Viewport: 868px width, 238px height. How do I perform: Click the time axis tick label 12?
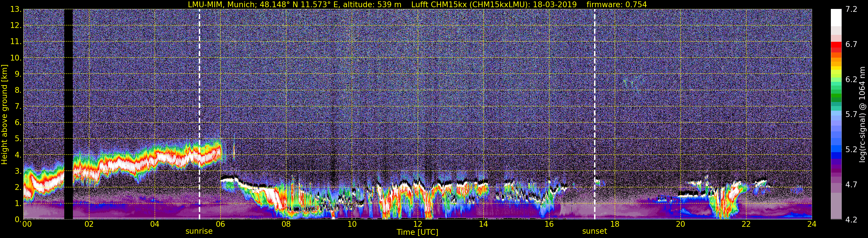click(417, 224)
